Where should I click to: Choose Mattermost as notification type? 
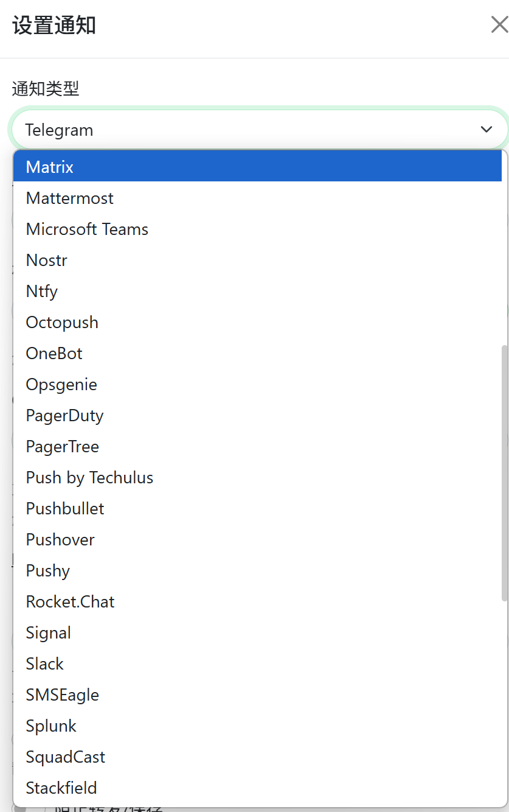click(70, 198)
